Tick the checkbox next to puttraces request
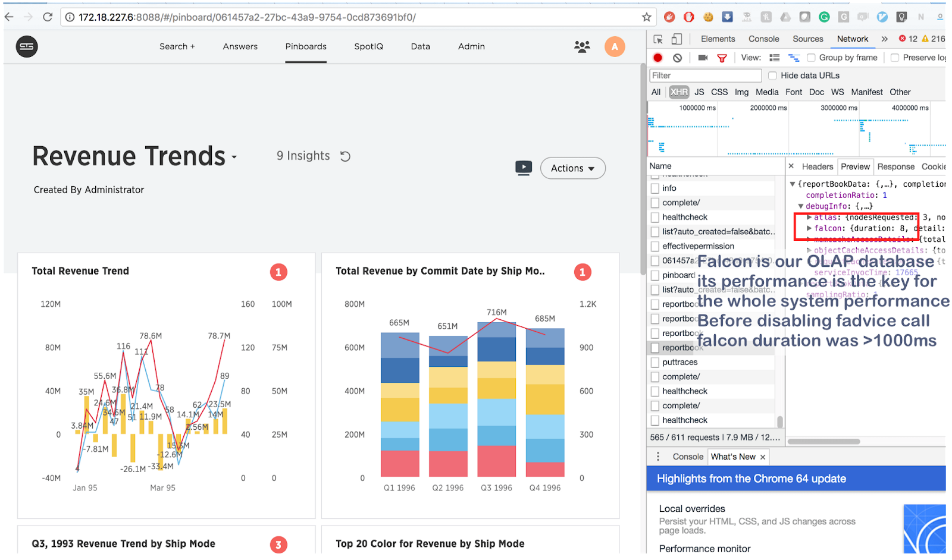Viewport: 952px width, 560px height. [x=655, y=362]
